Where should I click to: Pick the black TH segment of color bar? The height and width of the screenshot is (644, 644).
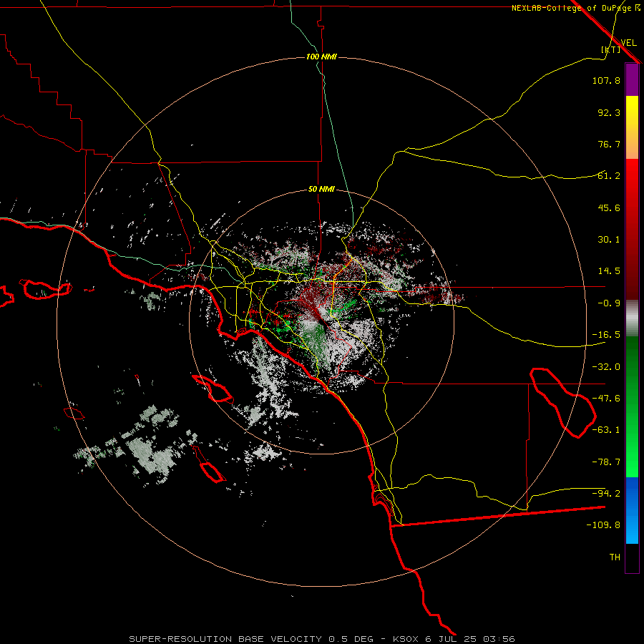tap(632, 557)
